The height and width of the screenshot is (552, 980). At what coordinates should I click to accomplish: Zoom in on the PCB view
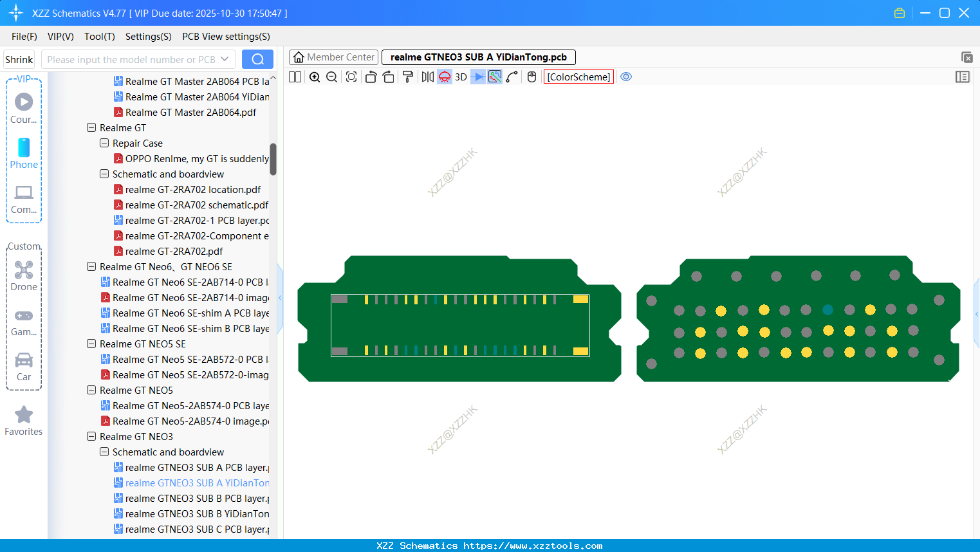pyautogui.click(x=315, y=77)
